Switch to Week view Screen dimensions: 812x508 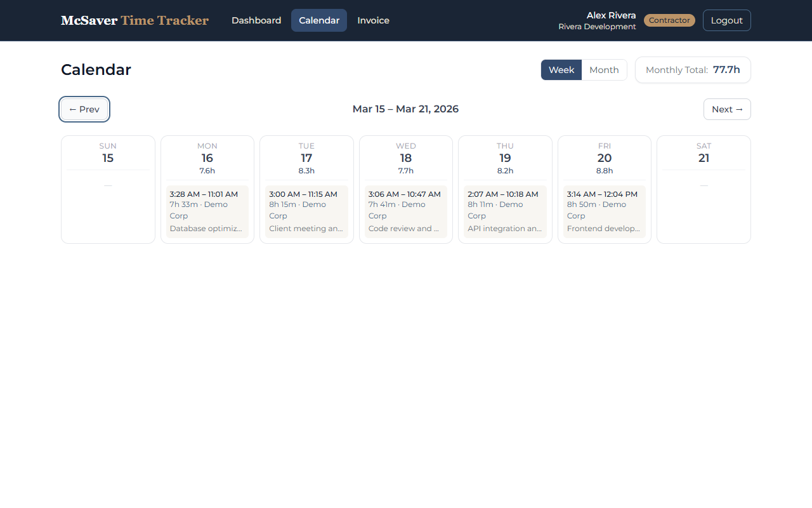coord(561,70)
